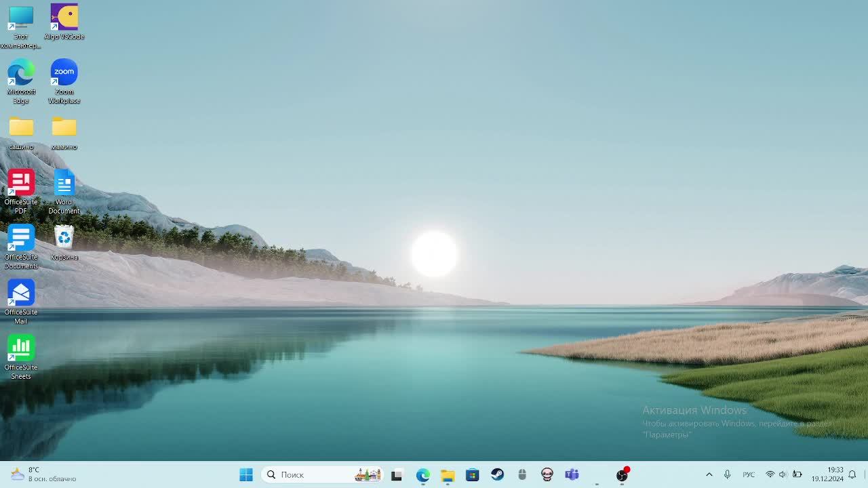Viewport: 868px width, 488px height.
Task: Open the notification bell
Action: point(852,475)
